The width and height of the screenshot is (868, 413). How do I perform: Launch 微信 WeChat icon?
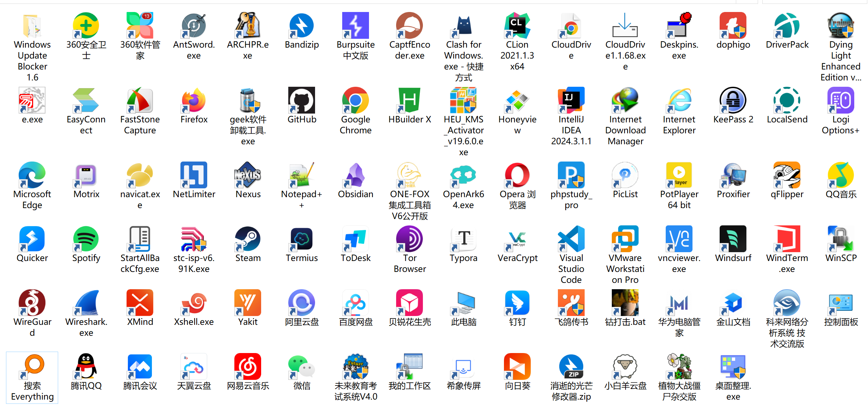pos(302,366)
